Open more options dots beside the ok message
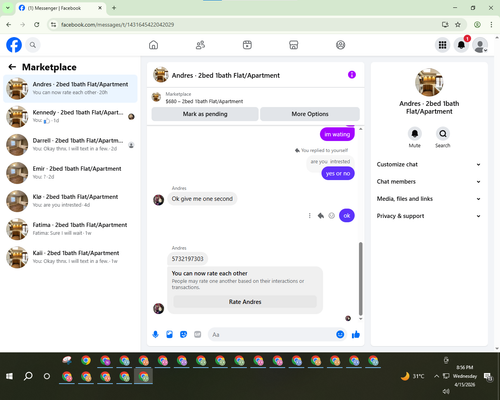500x400 pixels. 310,216
